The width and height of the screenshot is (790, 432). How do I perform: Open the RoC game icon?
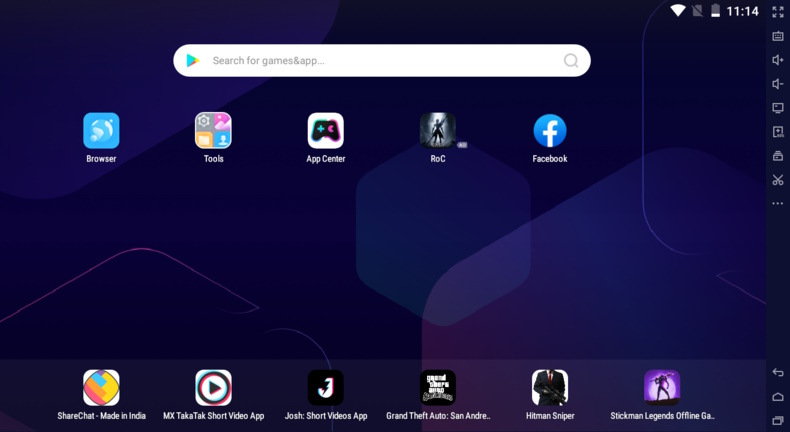pos(438,131)
